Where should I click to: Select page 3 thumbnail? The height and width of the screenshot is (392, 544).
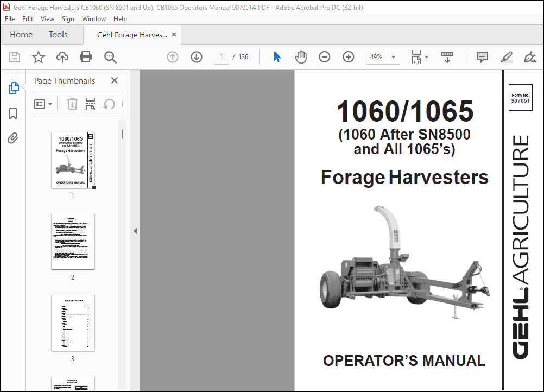coord(73,323)
